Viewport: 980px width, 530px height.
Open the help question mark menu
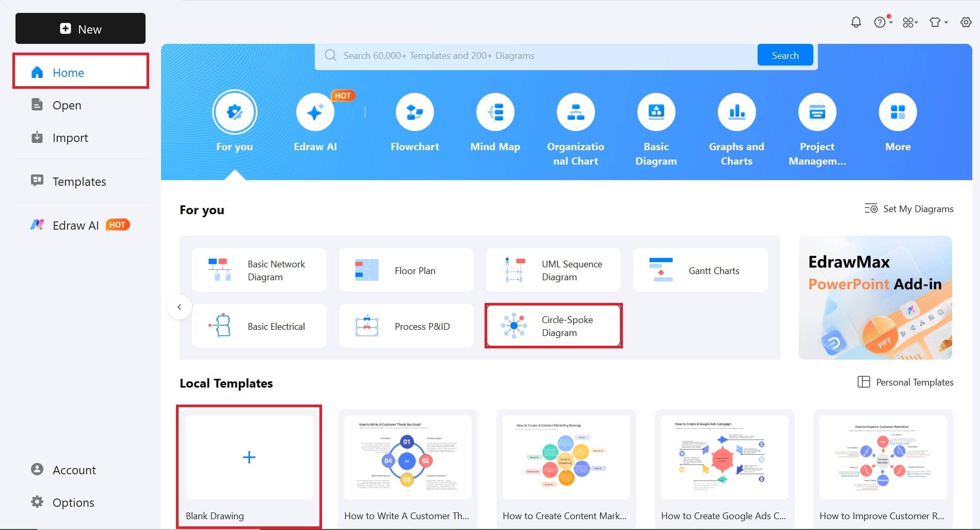tap(883, 22)
